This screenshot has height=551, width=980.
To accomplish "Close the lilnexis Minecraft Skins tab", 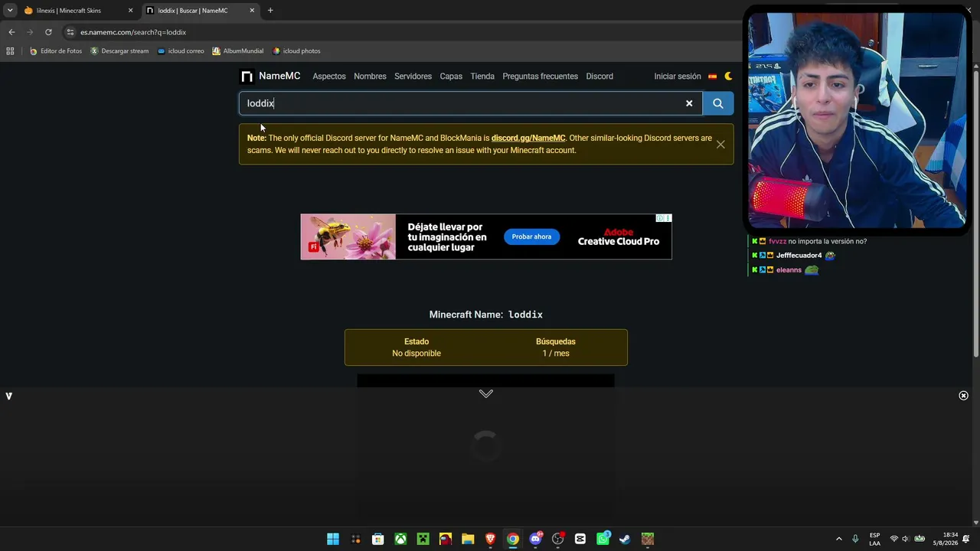I will (x=130, y=11).
